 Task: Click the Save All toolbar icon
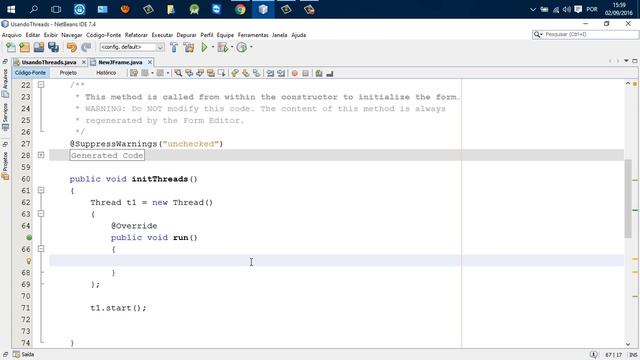pos(53,47)
